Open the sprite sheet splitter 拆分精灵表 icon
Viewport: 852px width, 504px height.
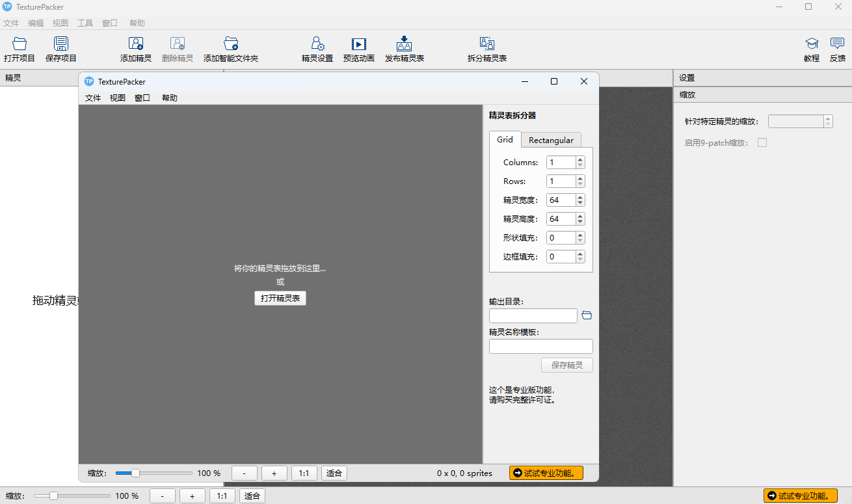pos(486,49)
